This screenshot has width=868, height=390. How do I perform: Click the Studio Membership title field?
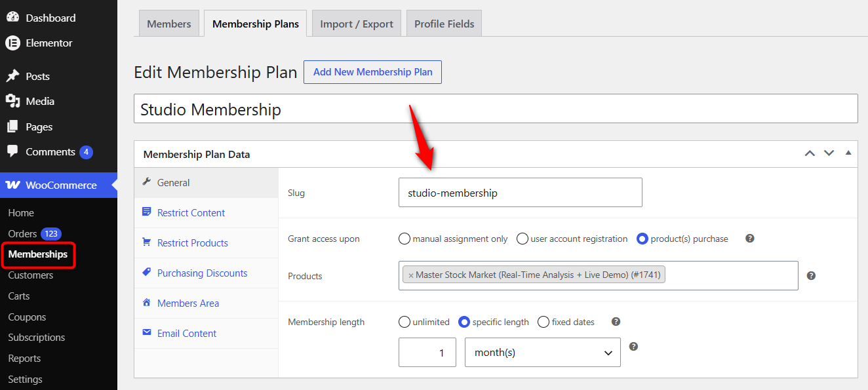click(496, 109)
